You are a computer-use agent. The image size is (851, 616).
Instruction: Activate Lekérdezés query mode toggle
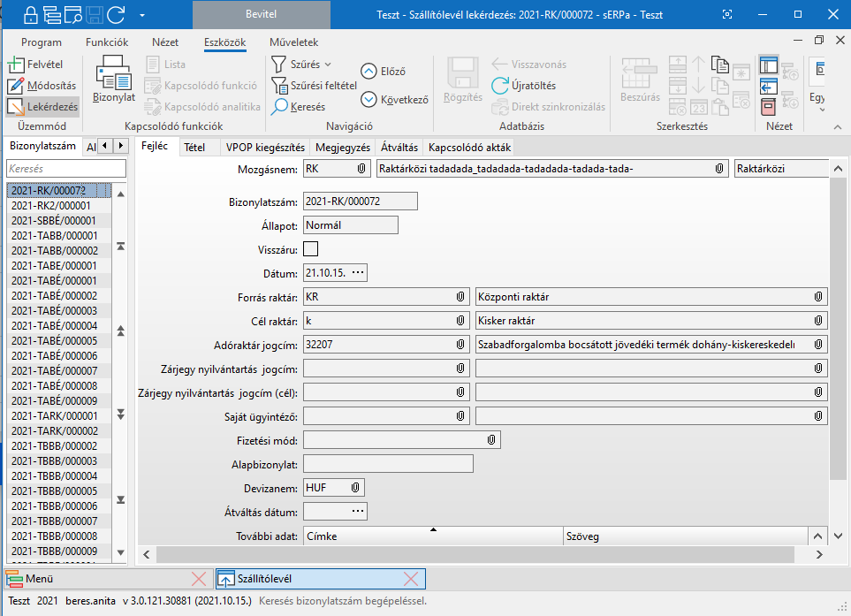pos(42,107)
